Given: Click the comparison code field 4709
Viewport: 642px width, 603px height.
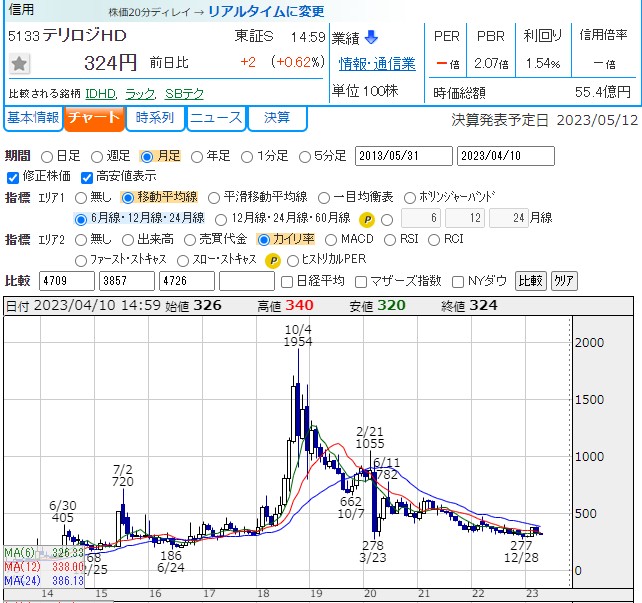Looking at the screenshot, I should pyautogui.click(x=67, y=281).
